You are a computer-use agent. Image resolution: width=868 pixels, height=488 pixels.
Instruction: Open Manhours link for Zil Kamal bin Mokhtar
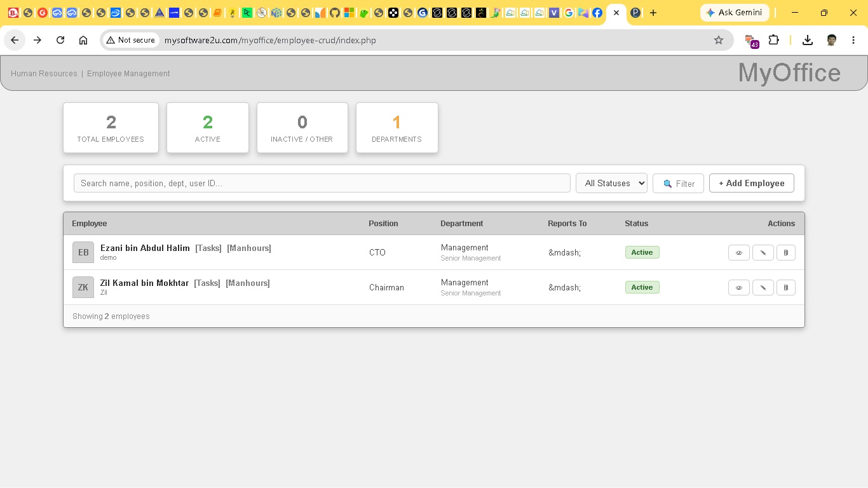248,283
